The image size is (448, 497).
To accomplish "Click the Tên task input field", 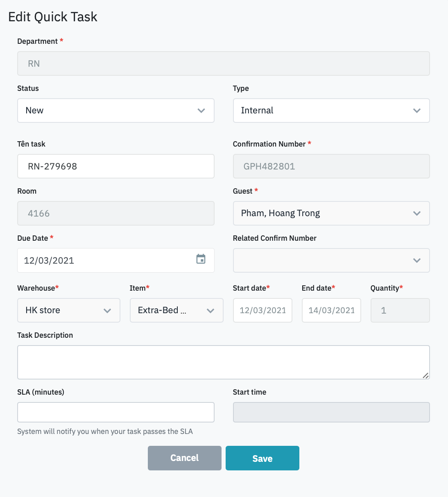I will point(115,166).
